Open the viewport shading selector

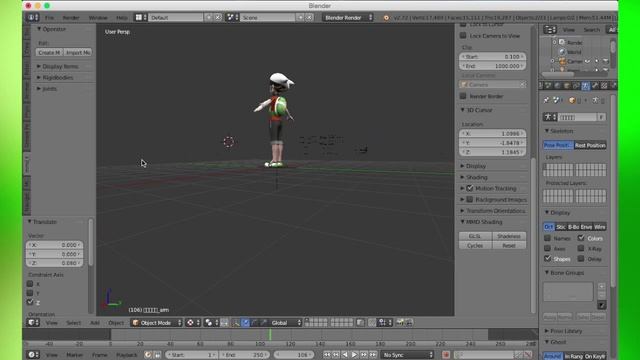tap(212, 322)
